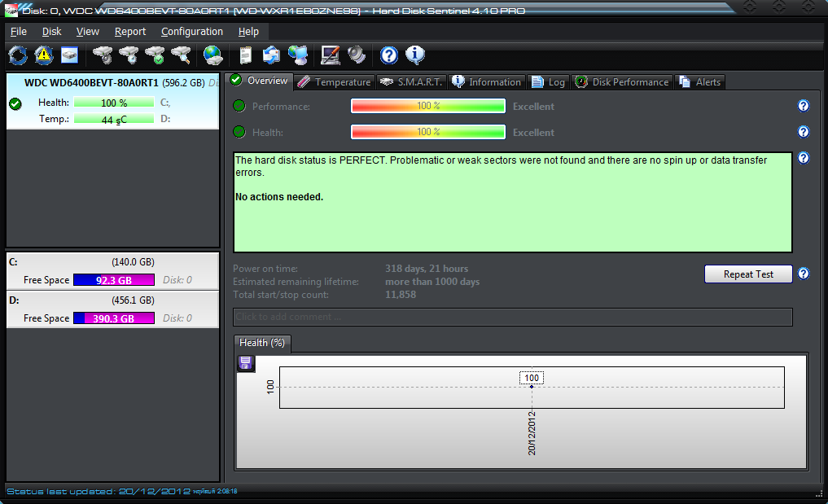Screen dimensions: 828x504
Task: Click the globe with monitor toolbar icon
Action: point(298,55)
